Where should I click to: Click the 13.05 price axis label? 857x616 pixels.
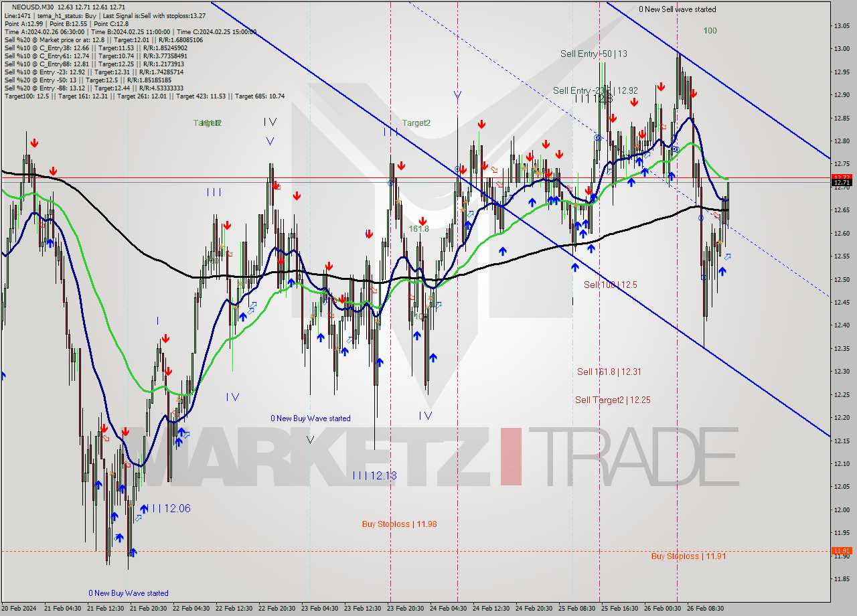(842, 25)
